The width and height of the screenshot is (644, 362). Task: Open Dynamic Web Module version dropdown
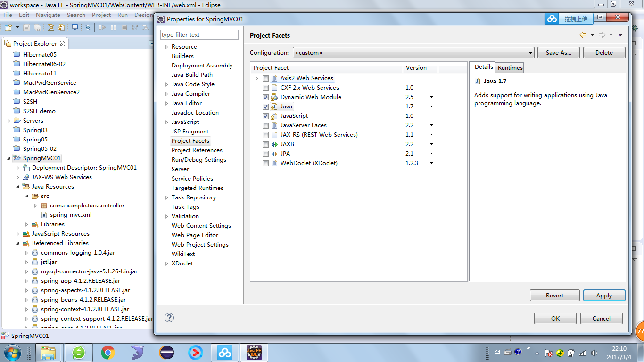pos(431,97)
